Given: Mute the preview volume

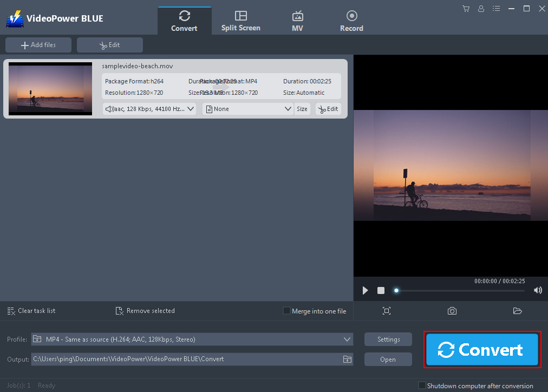Looking at the screenshot, I should click(538, 290).
